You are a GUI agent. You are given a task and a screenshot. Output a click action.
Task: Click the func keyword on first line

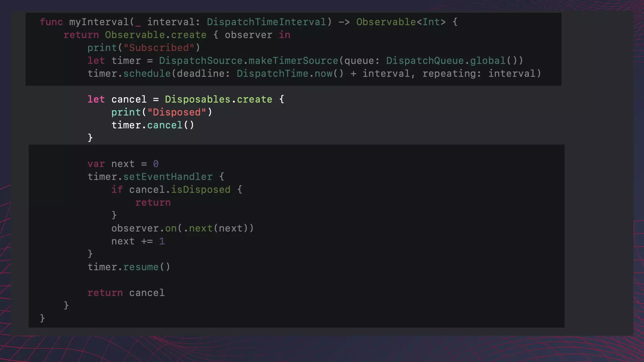(51, 22)
